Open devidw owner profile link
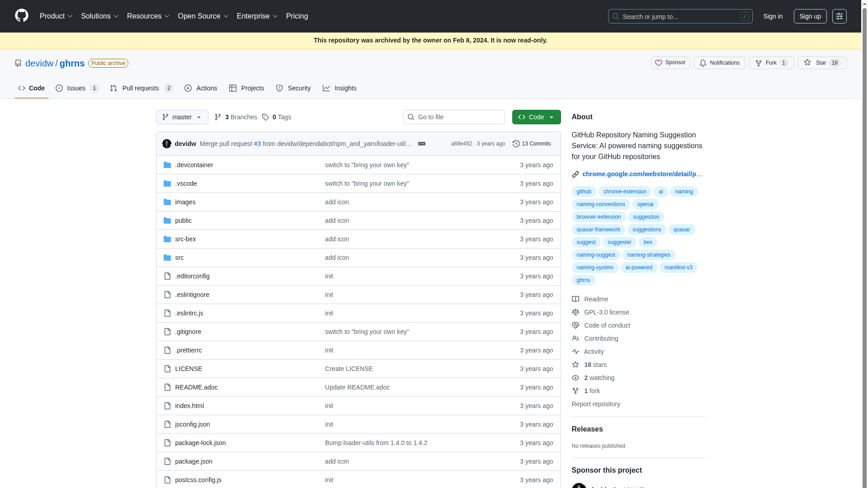Screen dimensions: 868x488 (39, 63)
